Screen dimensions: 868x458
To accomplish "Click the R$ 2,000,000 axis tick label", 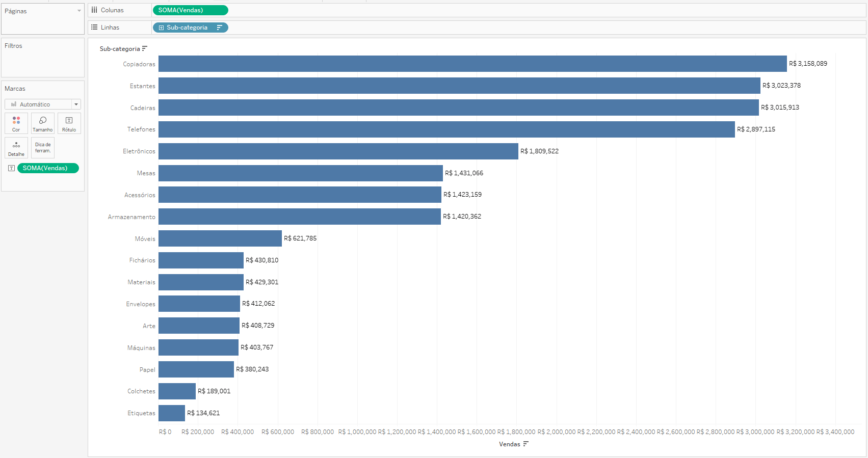I will pos(557,432).
